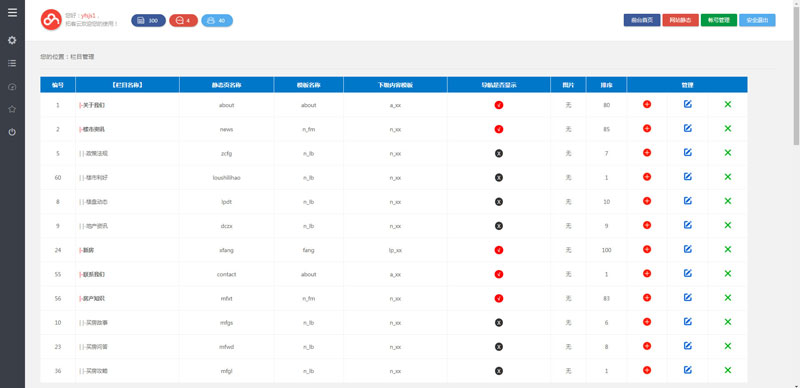Screen dimensions: 800x388
Task: Click the red plus icon in mfwd row
Action: pos(647,346)
